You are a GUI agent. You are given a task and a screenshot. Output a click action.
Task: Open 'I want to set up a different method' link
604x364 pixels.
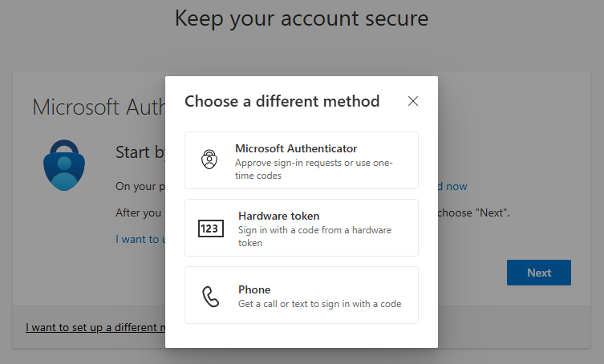95,327
